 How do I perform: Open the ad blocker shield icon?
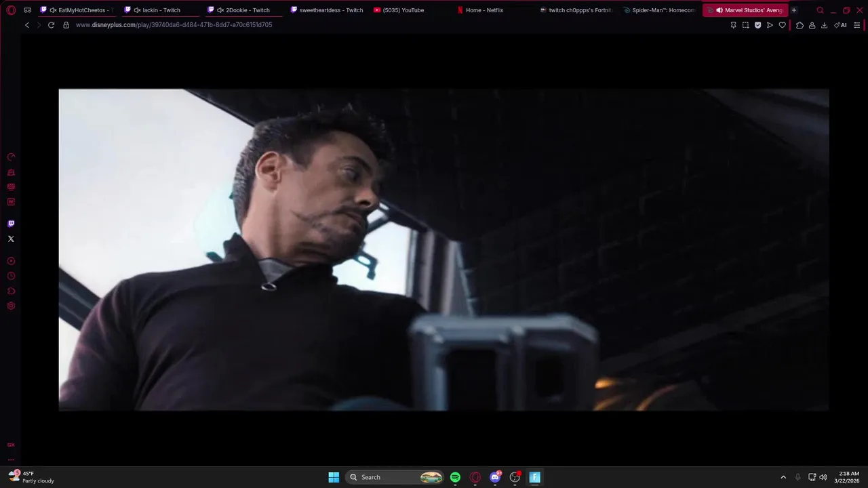(x=757, y=25)
